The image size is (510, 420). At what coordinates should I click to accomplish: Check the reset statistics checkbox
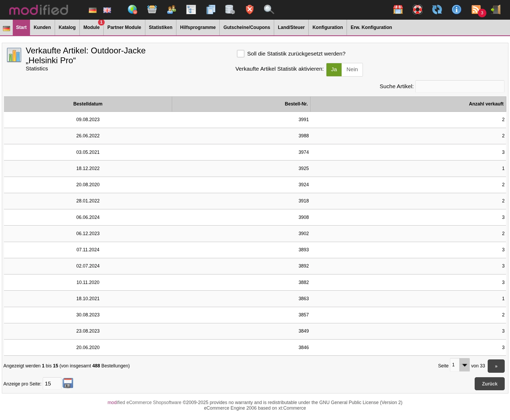coord(241,54)
